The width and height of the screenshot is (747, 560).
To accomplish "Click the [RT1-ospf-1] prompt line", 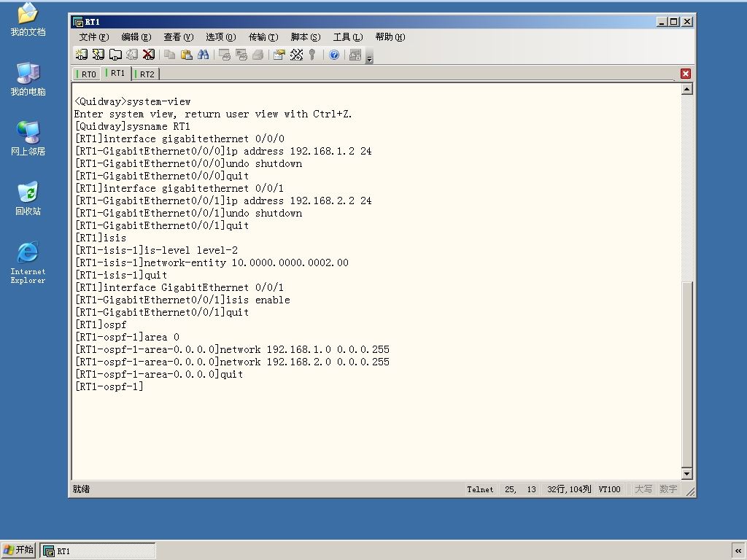I will coord(109,386).
